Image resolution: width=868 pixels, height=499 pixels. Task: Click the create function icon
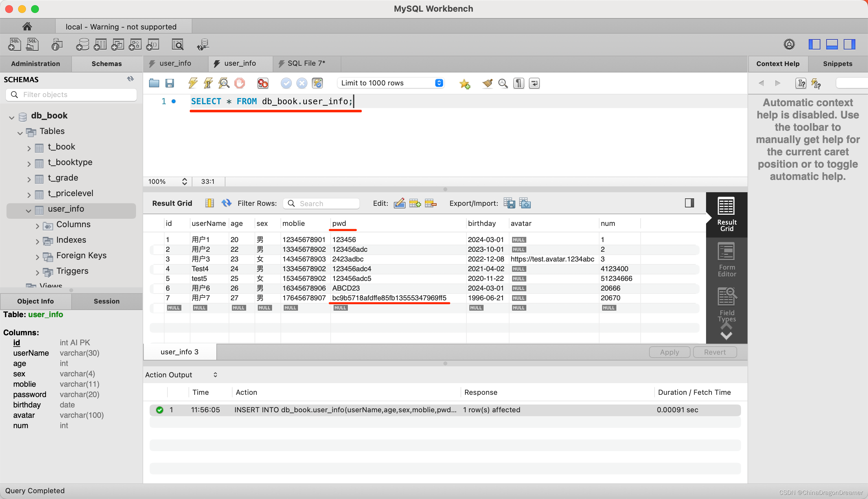tap(153, 45)
